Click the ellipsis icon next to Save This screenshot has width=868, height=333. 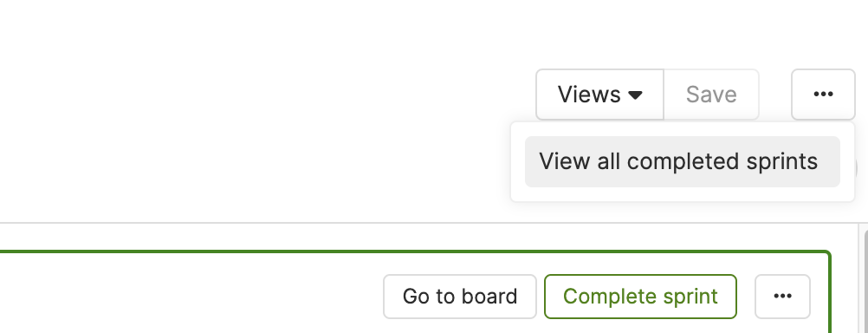click(823, 95)
